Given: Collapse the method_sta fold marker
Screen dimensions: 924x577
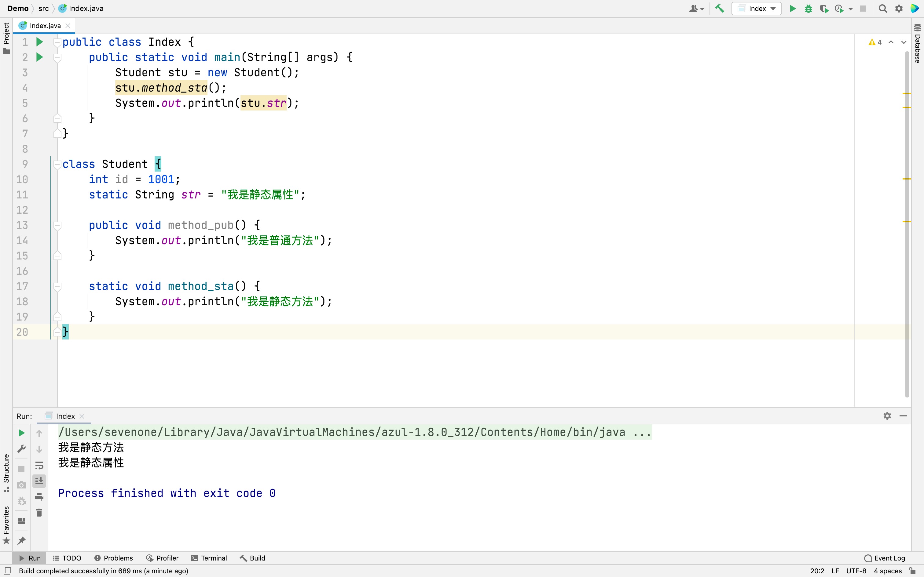Looking at the screenshot, I should click(57, 286).
